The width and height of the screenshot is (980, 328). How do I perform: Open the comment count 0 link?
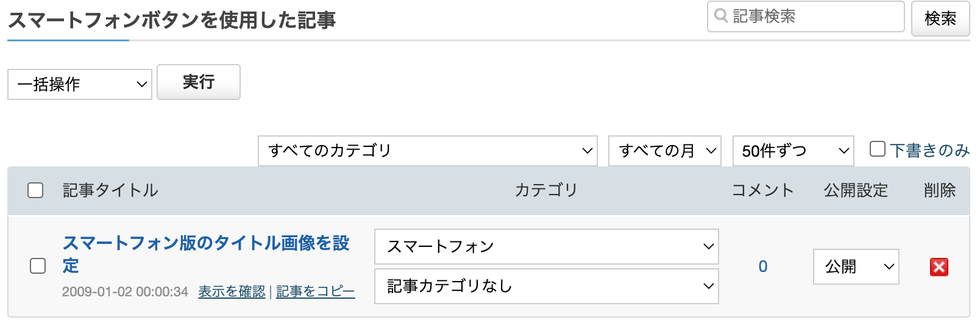pyautogui.click(x=762, y=266)
